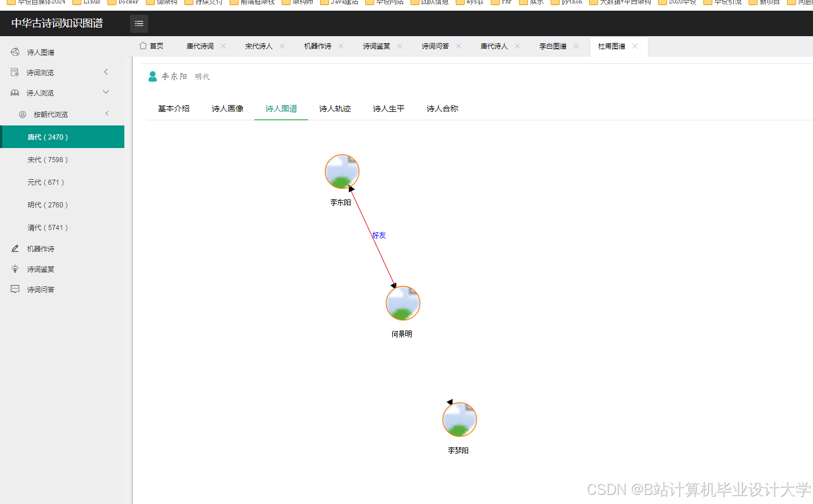Viewport: 813px width, 504px height.
Task: Switch to the 诗人轨迹 tab
Action: coord(335,108)
